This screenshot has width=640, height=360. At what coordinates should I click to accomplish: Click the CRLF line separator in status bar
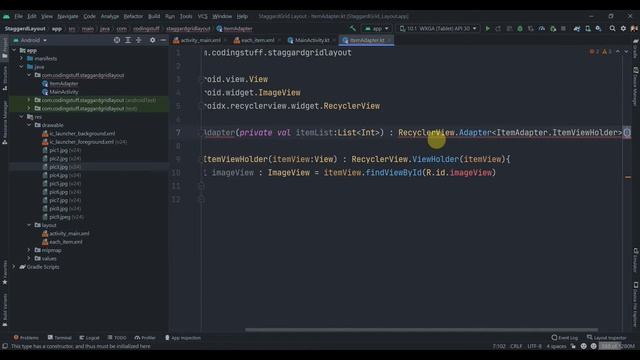[516, 346]
